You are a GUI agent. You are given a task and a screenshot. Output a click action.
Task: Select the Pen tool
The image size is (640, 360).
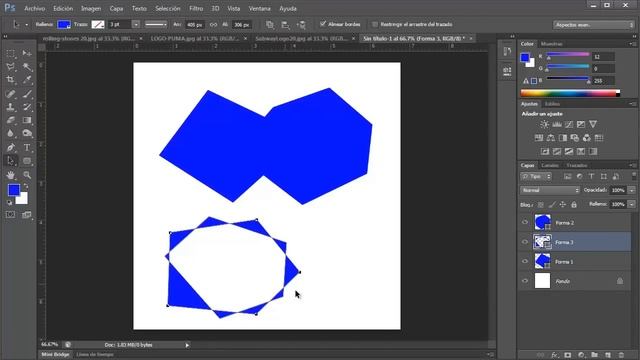pyautogui.click(x=11, y=147)
